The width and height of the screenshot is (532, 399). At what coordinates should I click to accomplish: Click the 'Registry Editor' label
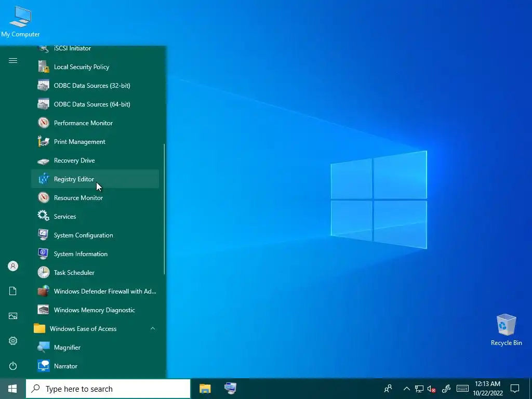(x=74, y=179)
